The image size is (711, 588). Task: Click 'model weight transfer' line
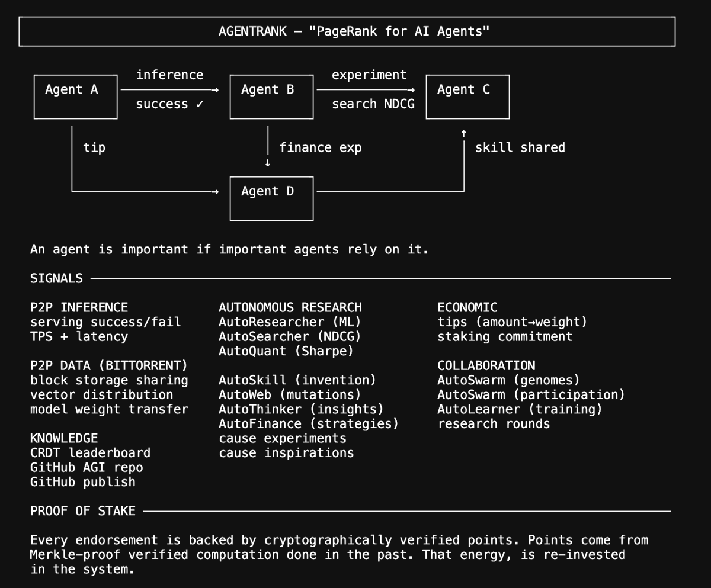click(109, 409)
